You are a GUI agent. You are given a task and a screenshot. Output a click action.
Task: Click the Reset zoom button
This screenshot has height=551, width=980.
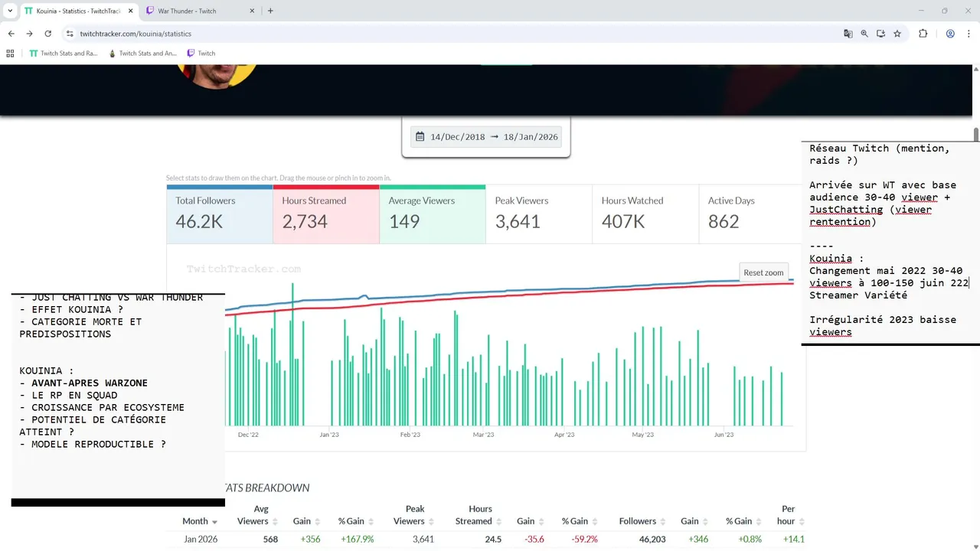[x=763, y=272]
